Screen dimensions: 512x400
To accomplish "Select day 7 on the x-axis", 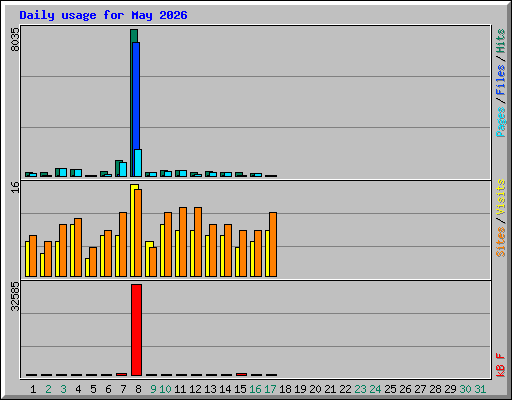I will click(123, 389).
